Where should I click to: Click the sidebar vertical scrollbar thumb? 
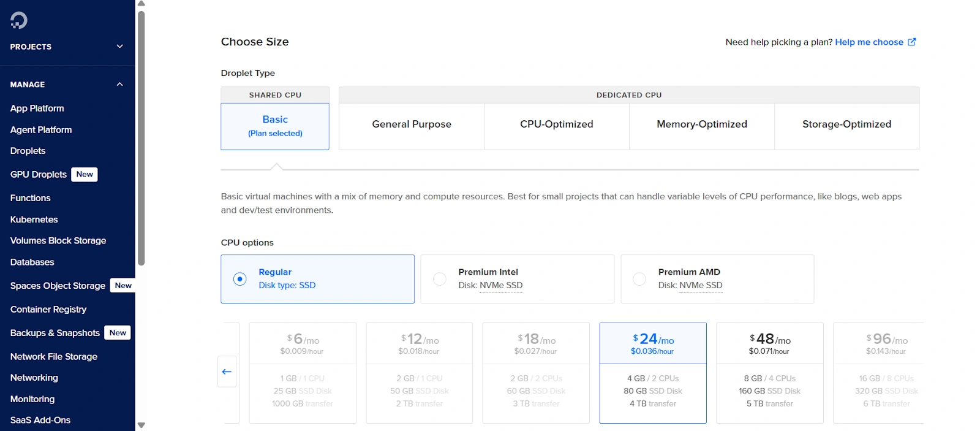[141, 138]
